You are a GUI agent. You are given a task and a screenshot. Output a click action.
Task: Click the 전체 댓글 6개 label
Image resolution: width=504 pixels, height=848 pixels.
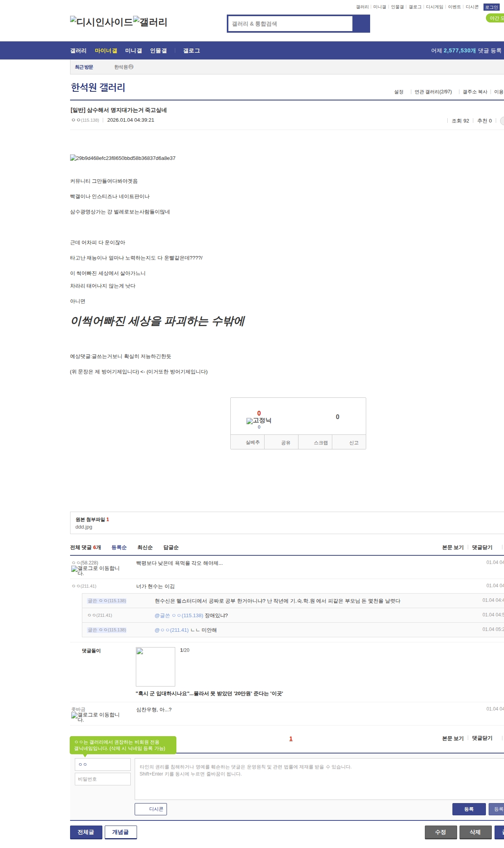point(85,547)
